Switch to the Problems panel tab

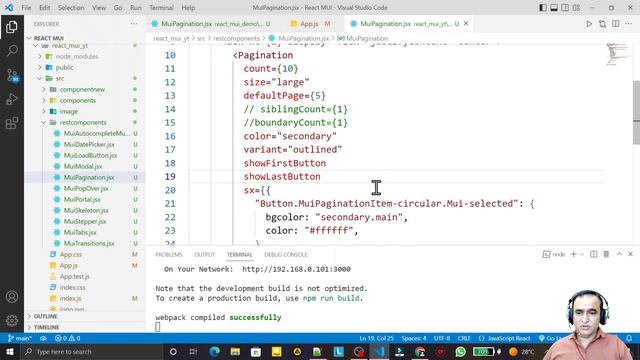tap(169, 255)
